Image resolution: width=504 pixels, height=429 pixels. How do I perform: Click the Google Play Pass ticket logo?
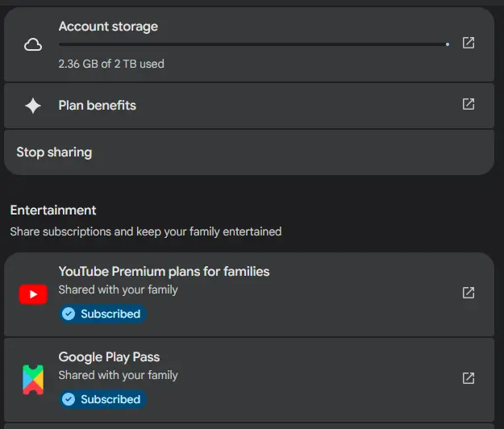33,380
